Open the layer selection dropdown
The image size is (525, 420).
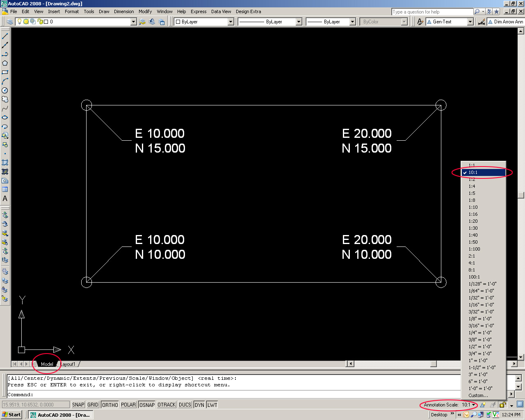click(133, 21)
